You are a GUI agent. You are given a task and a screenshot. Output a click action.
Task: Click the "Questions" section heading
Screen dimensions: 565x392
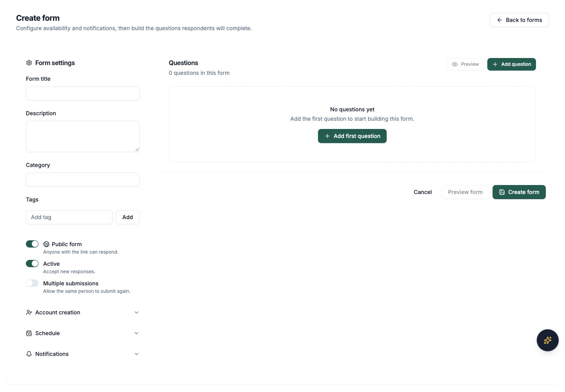(183, 63)
